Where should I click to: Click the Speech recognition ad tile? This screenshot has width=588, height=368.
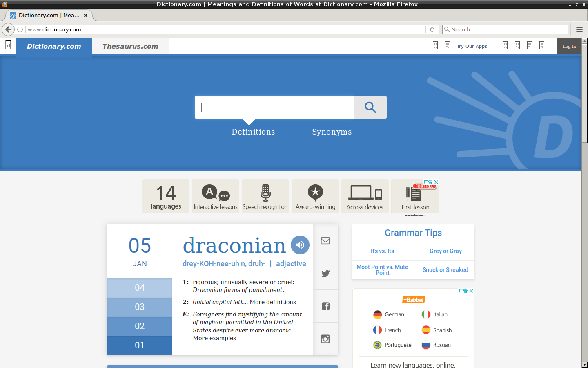[x=265, y=196]
